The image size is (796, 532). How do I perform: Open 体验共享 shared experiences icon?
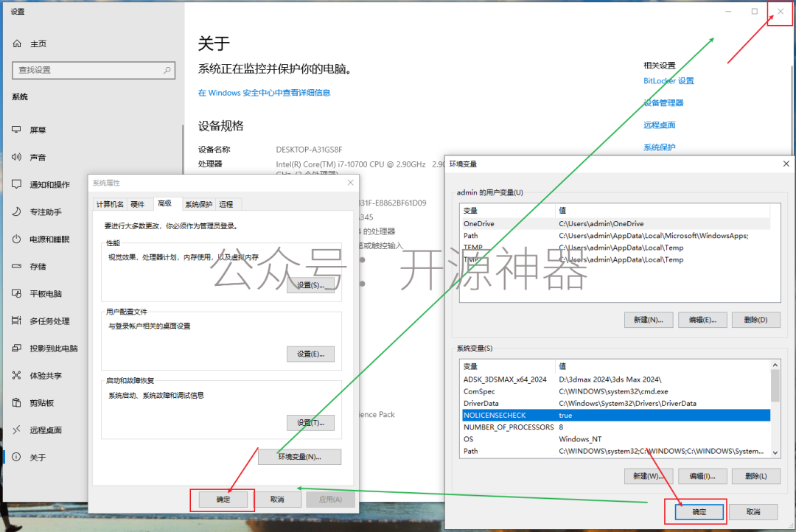pos(17,375)
